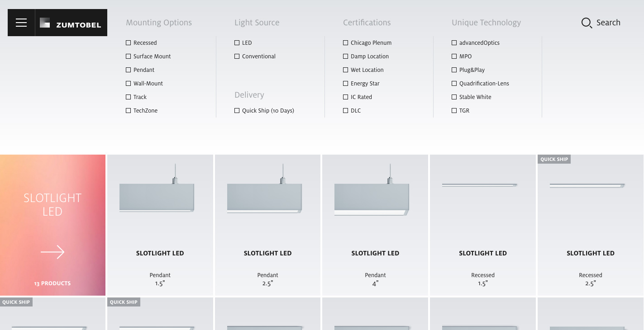The height and width of the screenshot is (330, 644).
Task: Click the Certifications heading
Action: coord(367,23)
